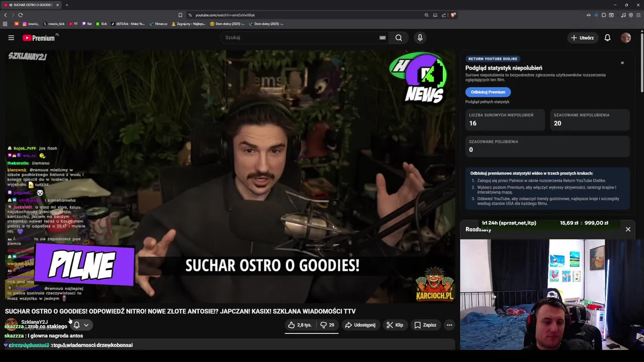
Task: Close the Return YouTube Dislike panel
Action: [x=622, y=63]
